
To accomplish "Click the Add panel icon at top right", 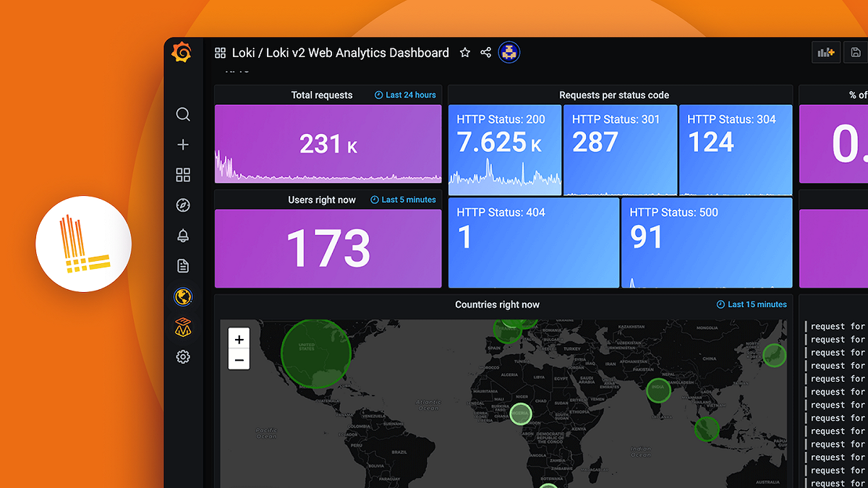I will (x=825, y=51).
